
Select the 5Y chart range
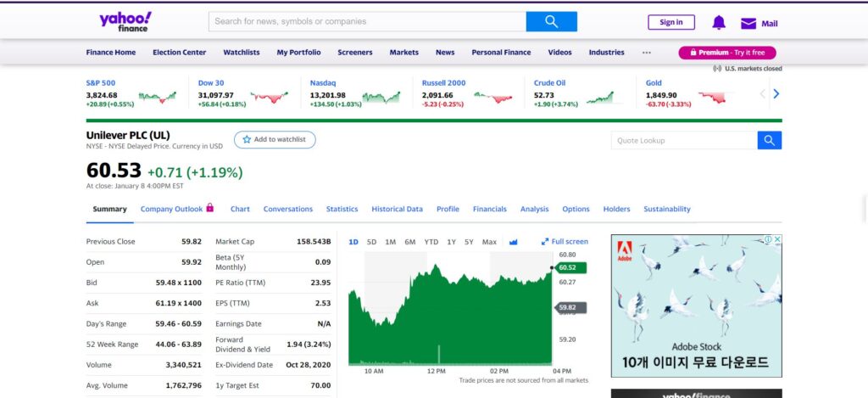point(469,242)
